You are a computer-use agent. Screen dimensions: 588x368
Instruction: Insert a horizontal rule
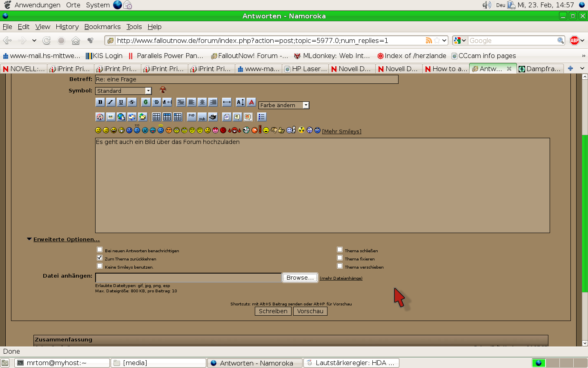coord(227,102)
